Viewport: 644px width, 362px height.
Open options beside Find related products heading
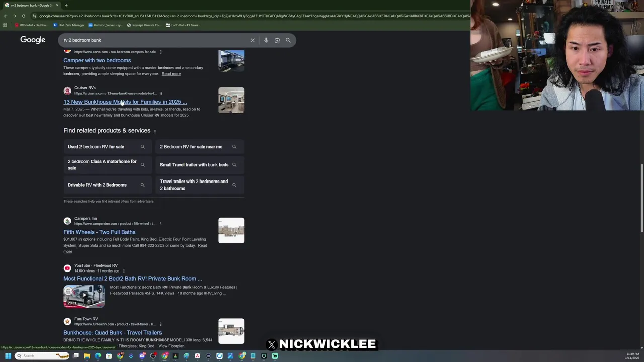pos(155,131)
